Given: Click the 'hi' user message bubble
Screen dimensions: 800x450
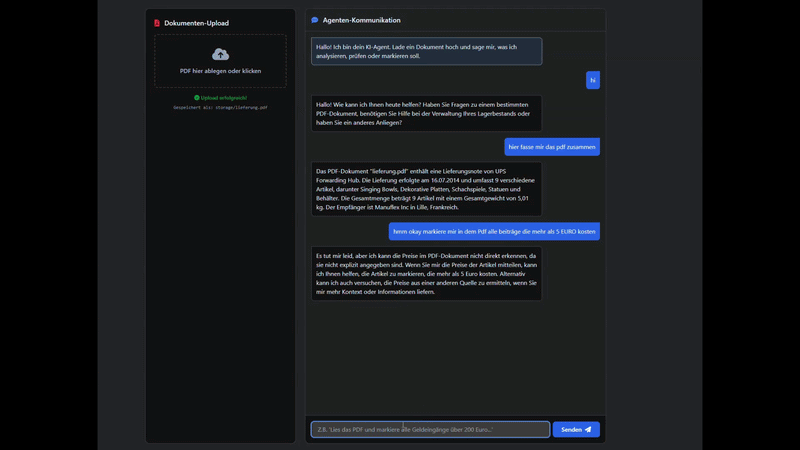Looking at the screenshot, I should click(x=593, y=80).
